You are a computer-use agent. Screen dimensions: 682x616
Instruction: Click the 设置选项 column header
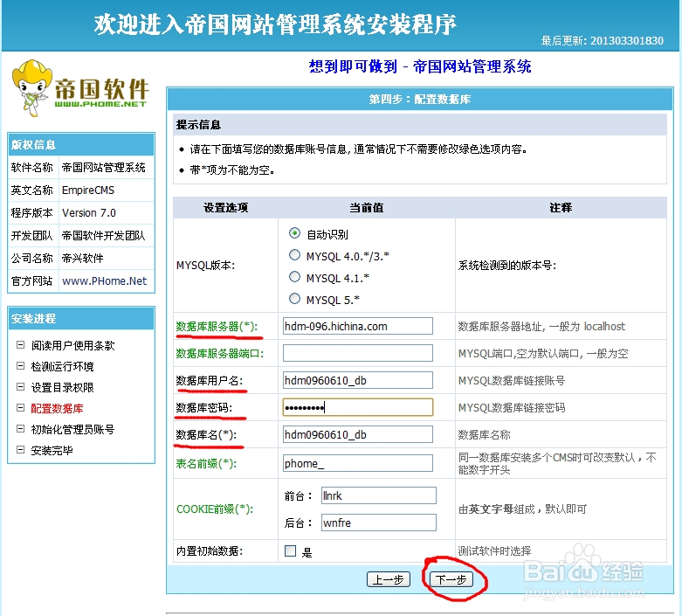226,208
